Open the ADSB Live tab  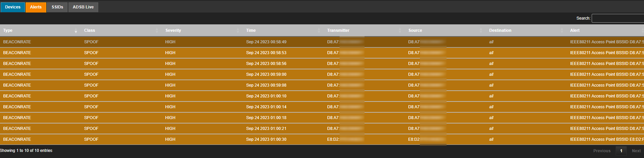[x=83, y=7]
